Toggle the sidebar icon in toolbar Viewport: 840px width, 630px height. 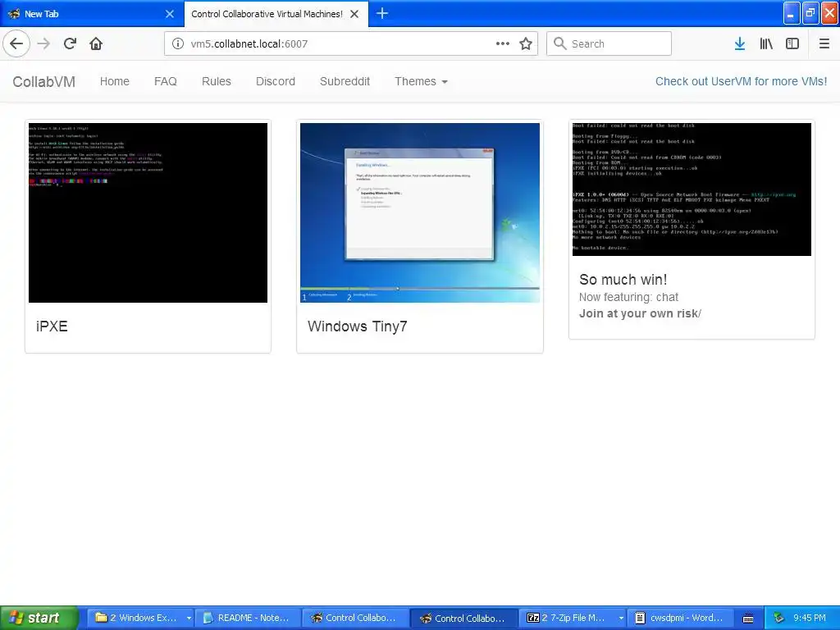(x=792, y=43)
